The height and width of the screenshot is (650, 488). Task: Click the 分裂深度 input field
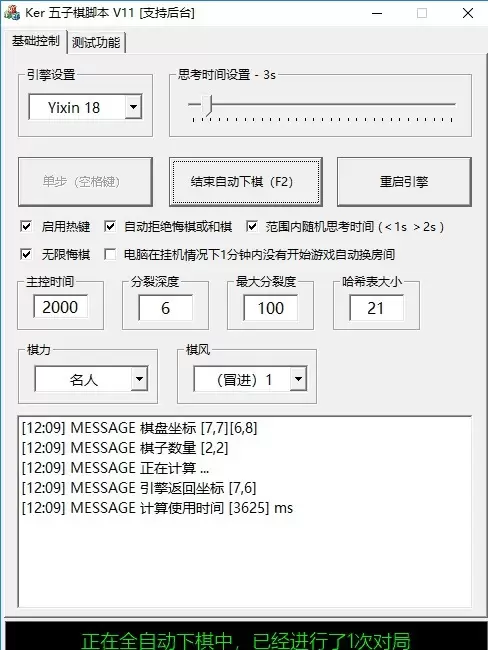click(x=165, y=308)
